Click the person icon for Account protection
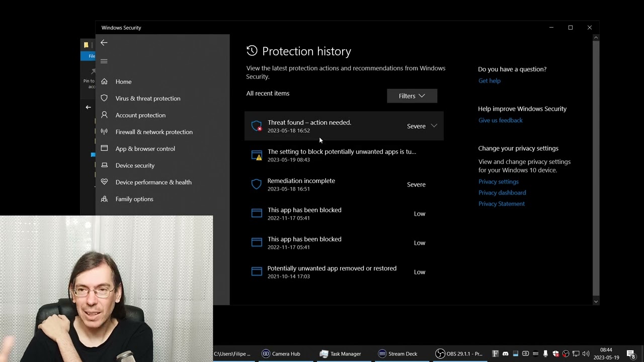 point(104,115)
